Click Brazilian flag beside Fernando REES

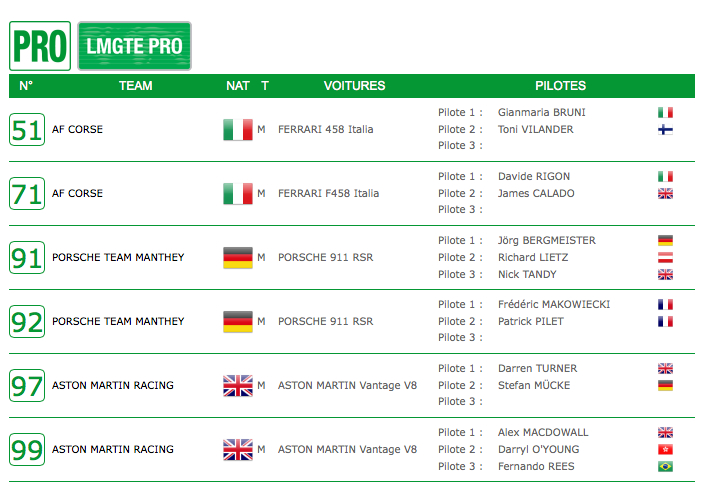point(665,466)
